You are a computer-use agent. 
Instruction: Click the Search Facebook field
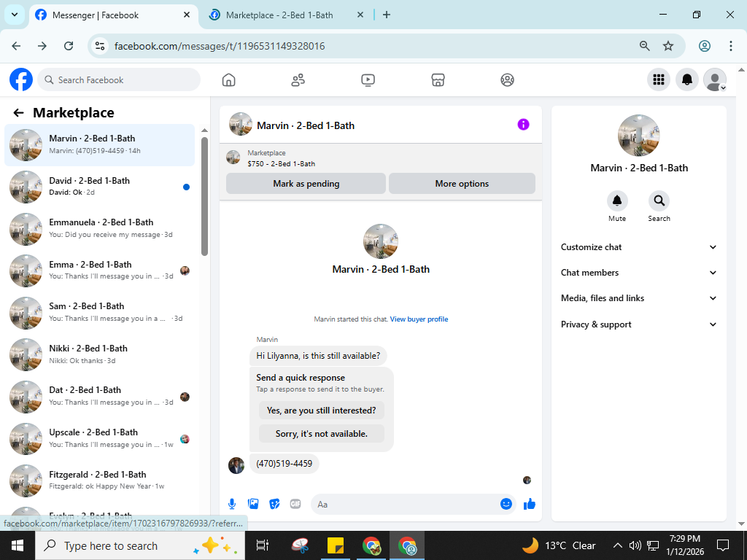[119, 80]
